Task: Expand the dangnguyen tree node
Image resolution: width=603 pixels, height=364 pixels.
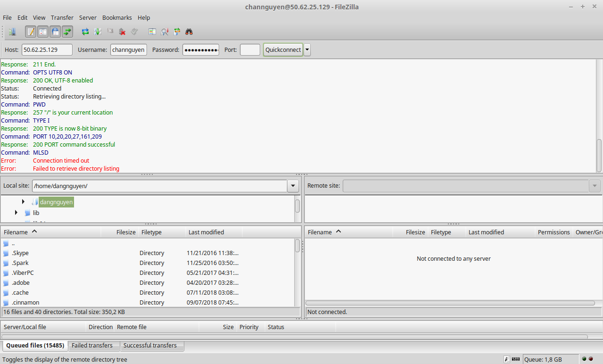Action: click(23, 202)
